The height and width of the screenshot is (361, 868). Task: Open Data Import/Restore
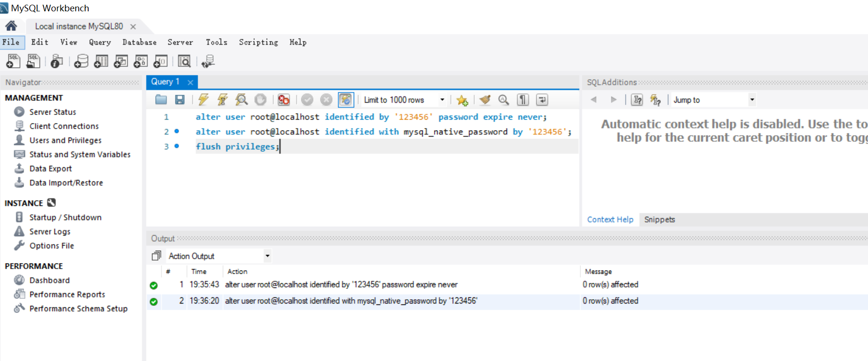click(x=66, y=182)
